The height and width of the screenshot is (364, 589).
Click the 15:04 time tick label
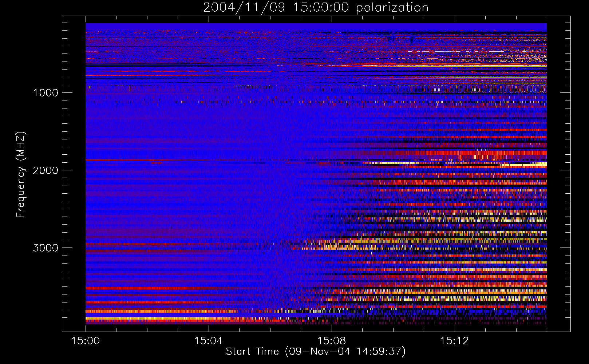pyautogui.click(x=208, y=341)
